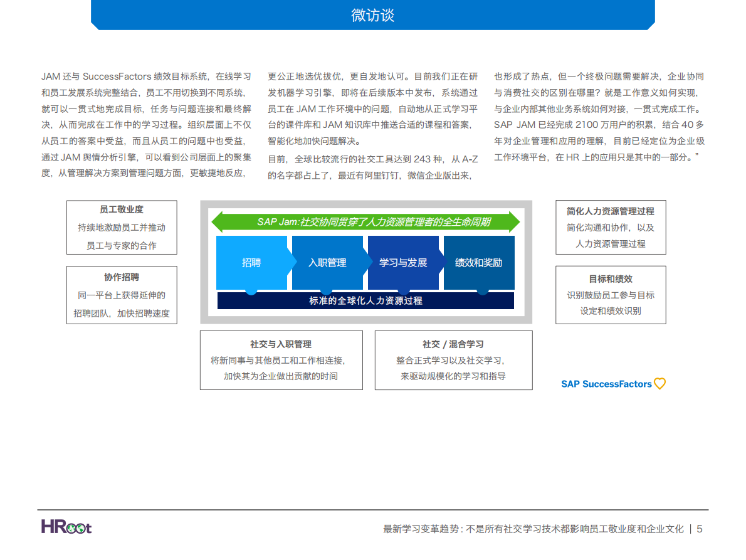Click the 员工敬业度 info box

click(122, 227)
